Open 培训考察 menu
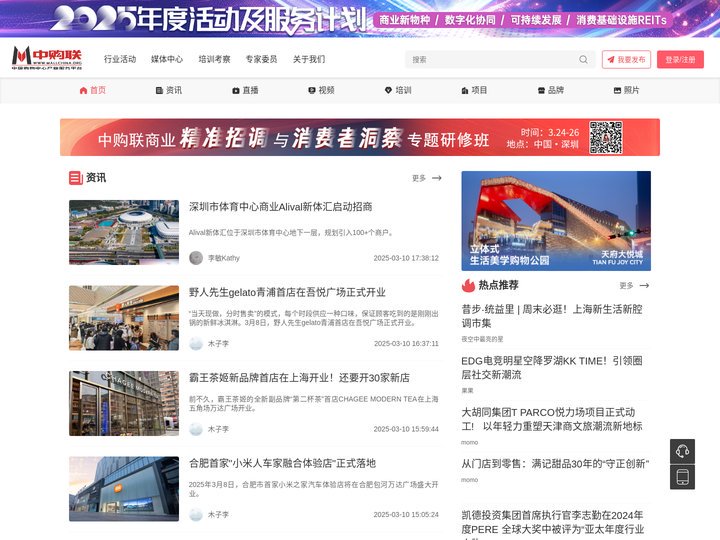This screenshot has width=720, height=540. (x=214, y=59)
